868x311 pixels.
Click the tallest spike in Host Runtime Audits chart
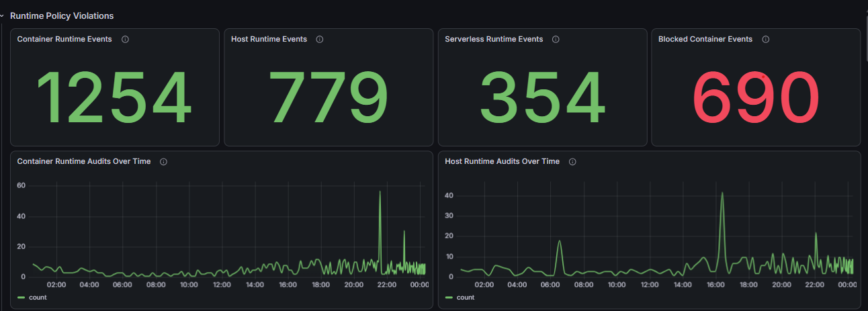coord(722,193)
